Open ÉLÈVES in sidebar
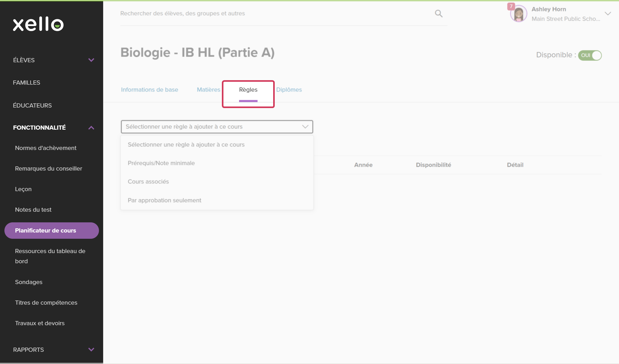Image resolution: width=619 pixels, height=364 pixels. (x=24, y=60)
